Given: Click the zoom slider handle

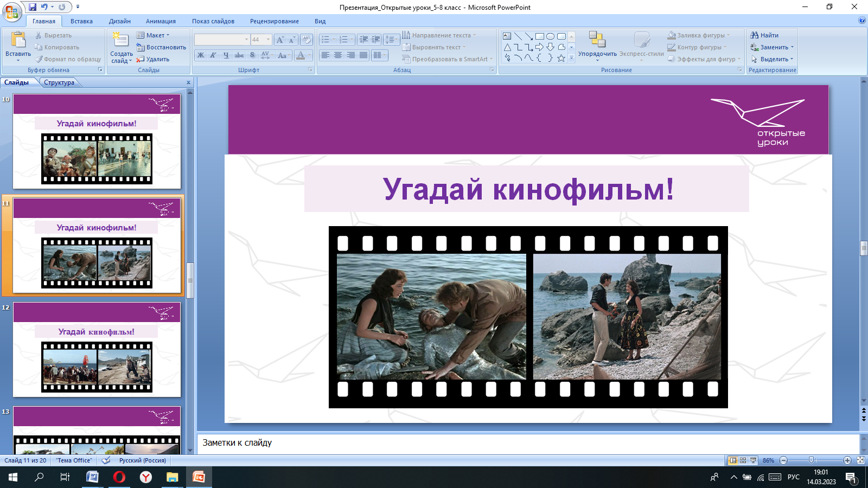Looking at the screenshot, I should [x=812, y=460].
